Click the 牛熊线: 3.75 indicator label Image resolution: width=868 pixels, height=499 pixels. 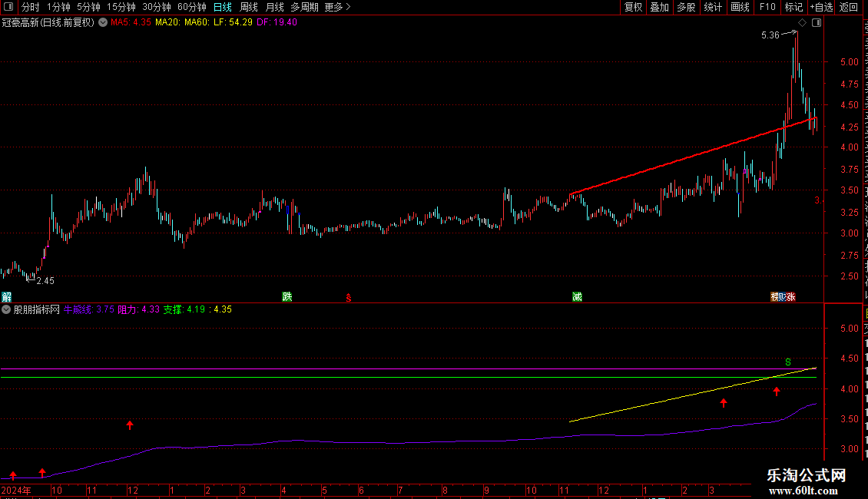pyautogui.click(x=88, y=310)
